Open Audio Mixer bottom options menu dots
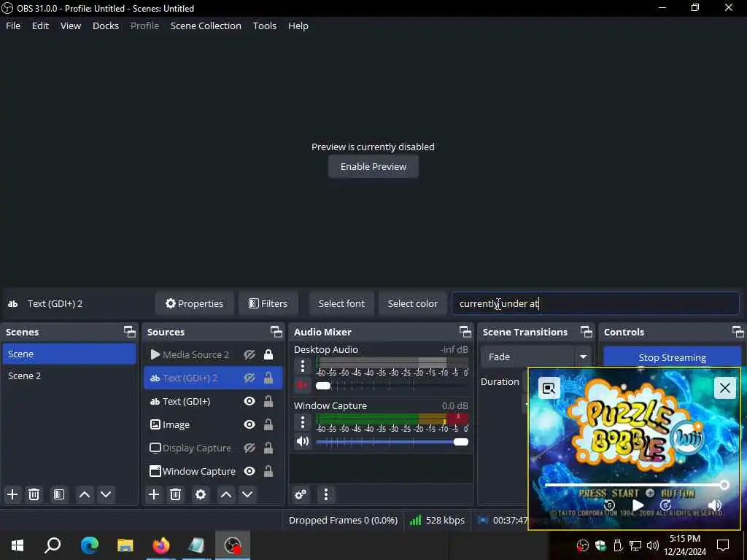 pos(326,494)
